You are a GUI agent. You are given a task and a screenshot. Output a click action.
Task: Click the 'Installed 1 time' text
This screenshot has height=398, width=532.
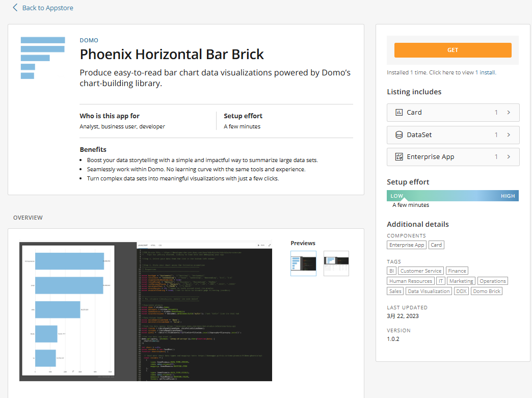coord(407,72)
